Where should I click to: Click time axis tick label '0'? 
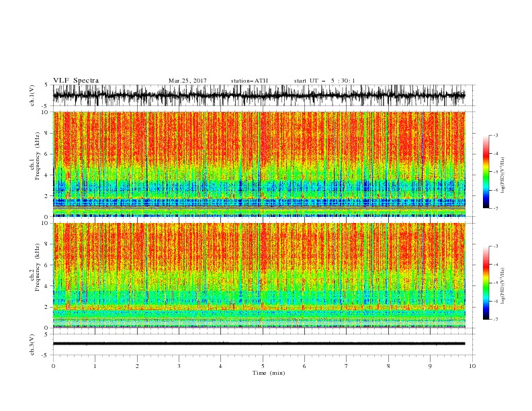click(53, 366)
